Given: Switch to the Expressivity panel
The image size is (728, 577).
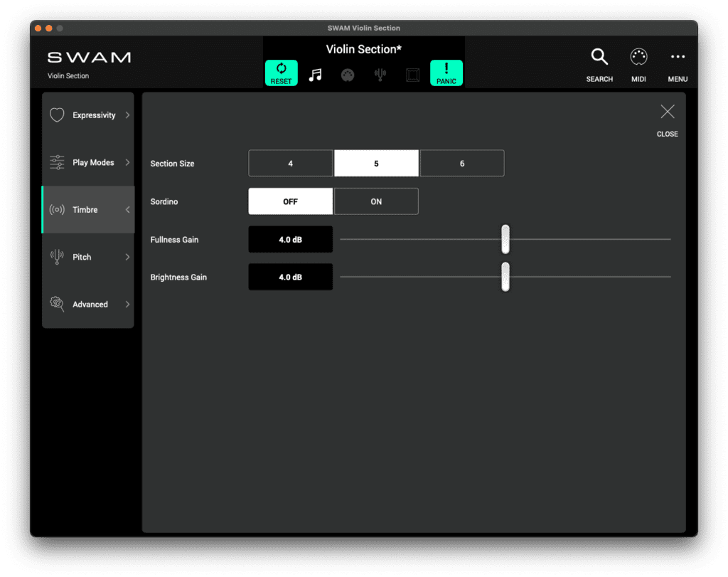Looking at the screenshot, I should tap(87, 115).
